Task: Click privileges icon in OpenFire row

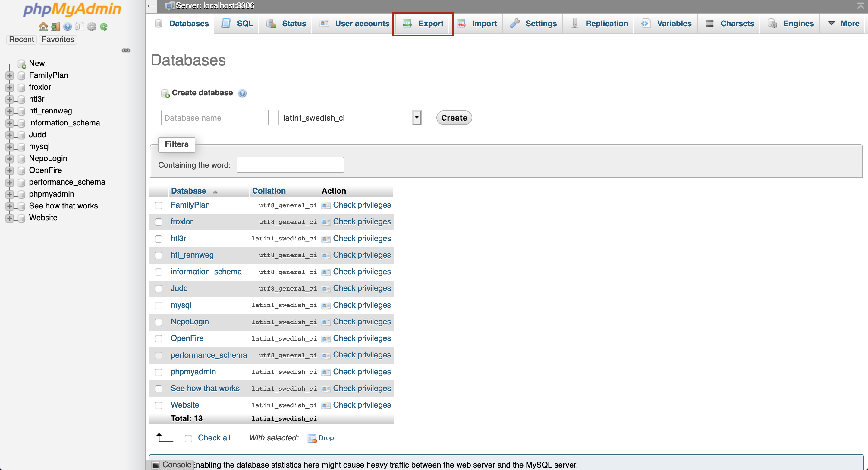Action: pos(326,339)
